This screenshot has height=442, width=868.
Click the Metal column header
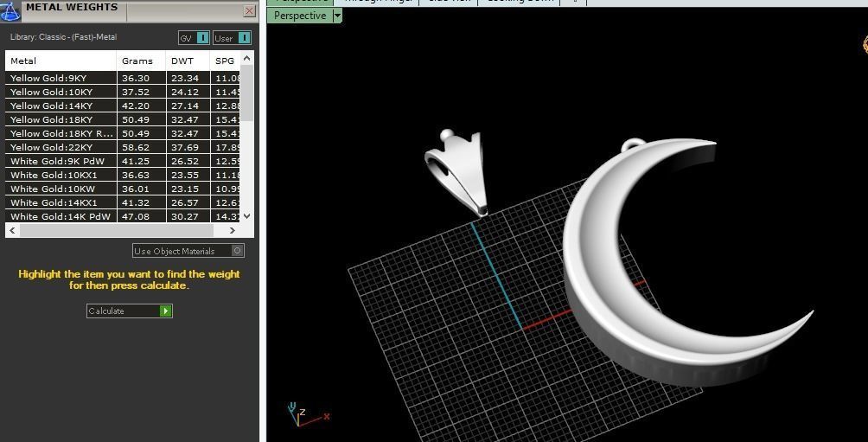[61, 61]
